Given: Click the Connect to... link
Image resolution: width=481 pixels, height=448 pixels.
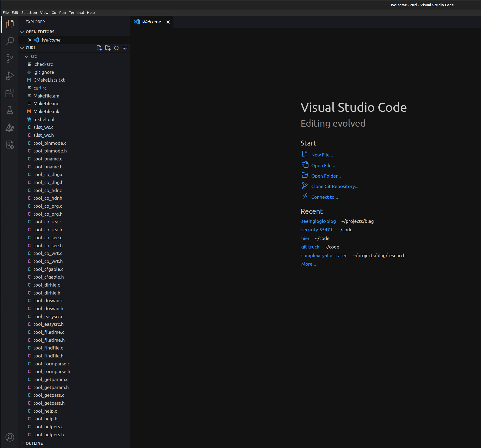Looking at the screenshot, I should click(x=325, y=197).
